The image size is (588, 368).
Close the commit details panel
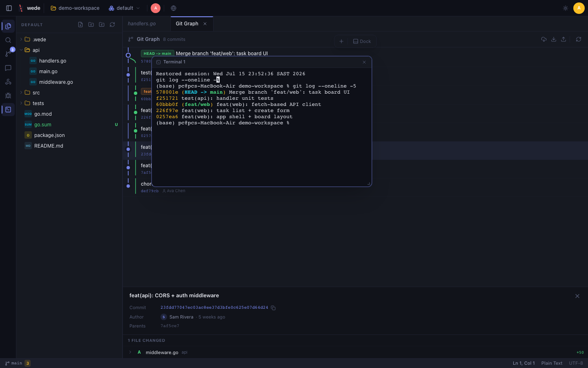(x=577, y=296)
